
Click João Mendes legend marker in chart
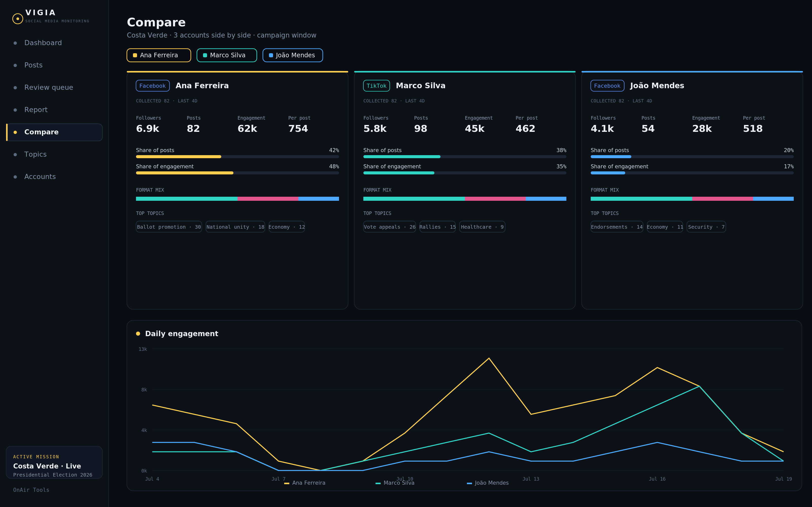tap(469, 483)
